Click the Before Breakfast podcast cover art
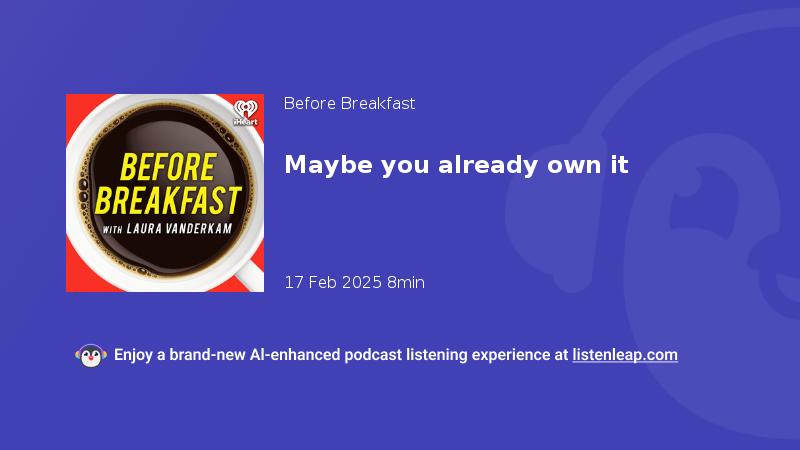The height and width of the screenshot is (450, 800). 165,193
